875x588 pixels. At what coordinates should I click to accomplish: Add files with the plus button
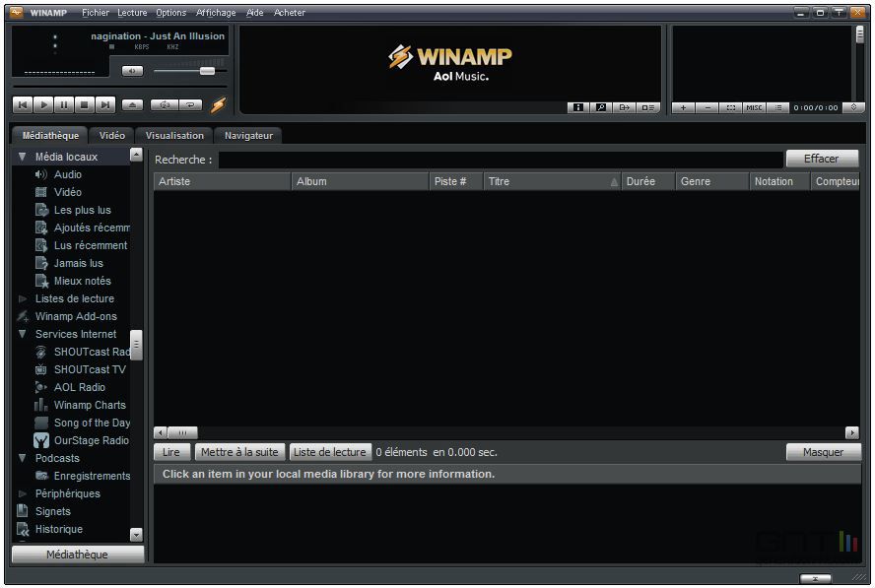[683, 107]
